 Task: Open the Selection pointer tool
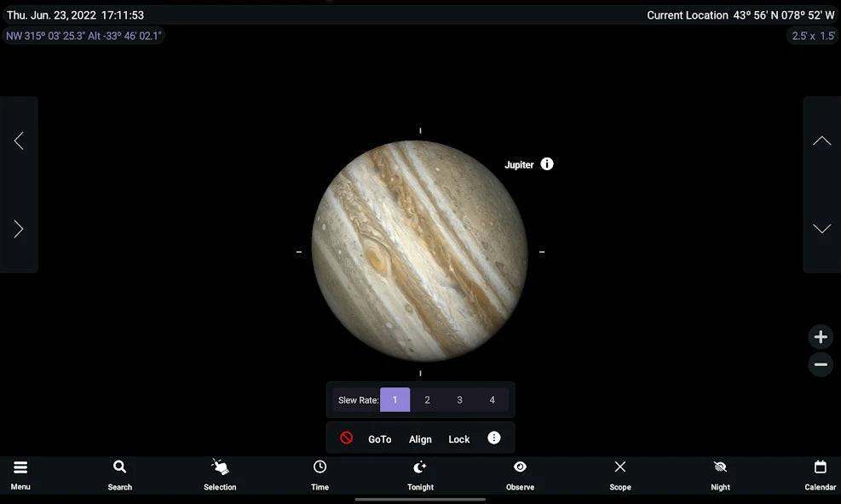coord(220,474)
